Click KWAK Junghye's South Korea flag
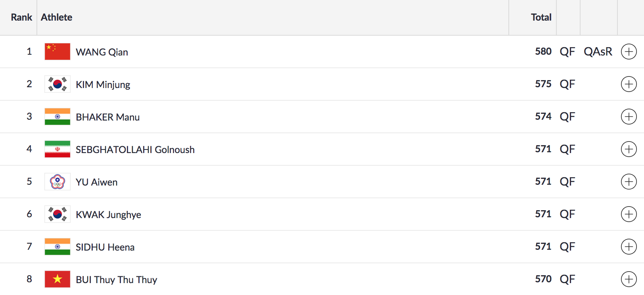The image size is (644, 295). click(x=57, y=214)
